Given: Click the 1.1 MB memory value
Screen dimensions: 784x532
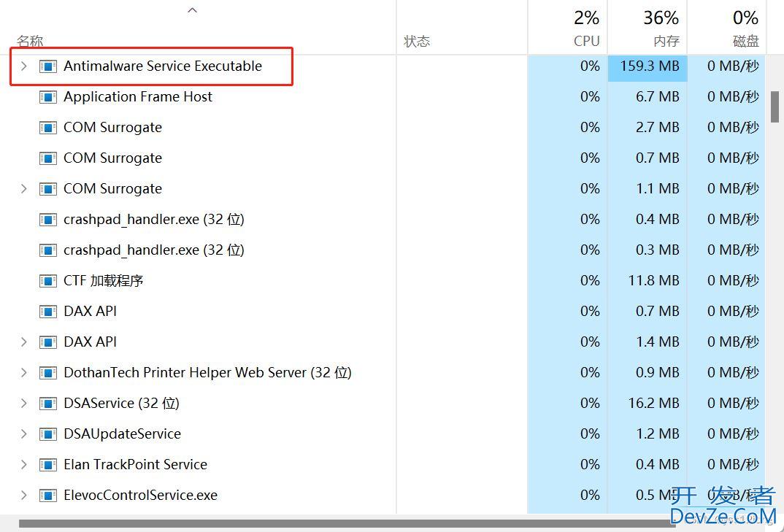Looking at the screenshot, I should tap(657, 188).
